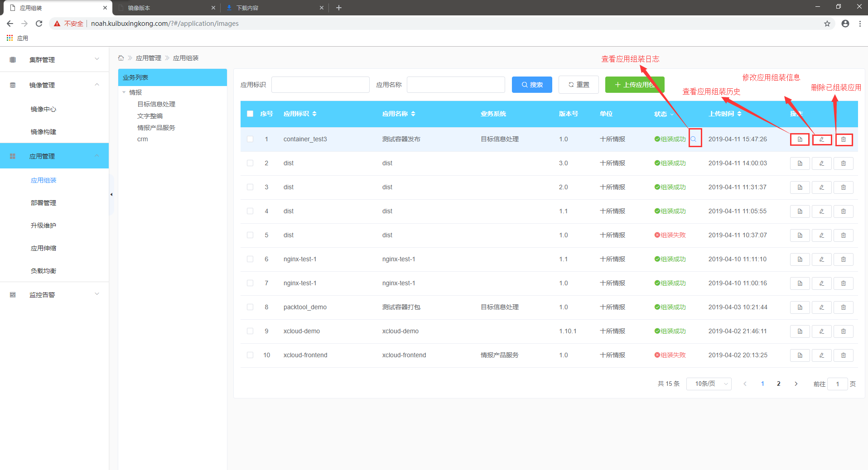Open assembly history for container_test3 row

tap(800, 139)
